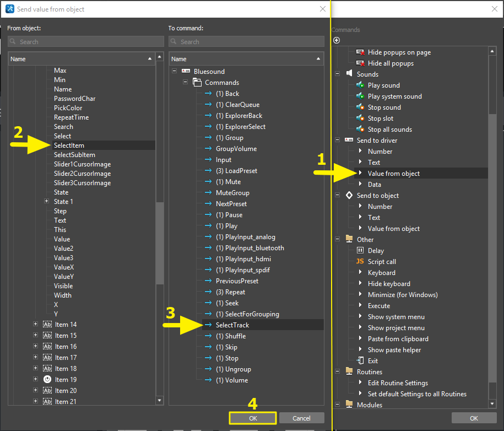
Task: Select the Script call JS icon
Action: [360, 262]
